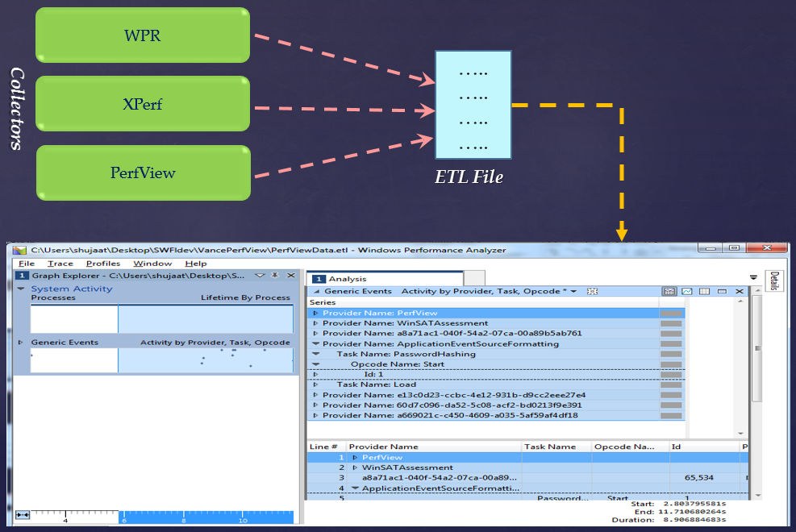Open the Details pane via its right-edge tab
The width and height of the screenshot is (796, 532).
point(775,281)
